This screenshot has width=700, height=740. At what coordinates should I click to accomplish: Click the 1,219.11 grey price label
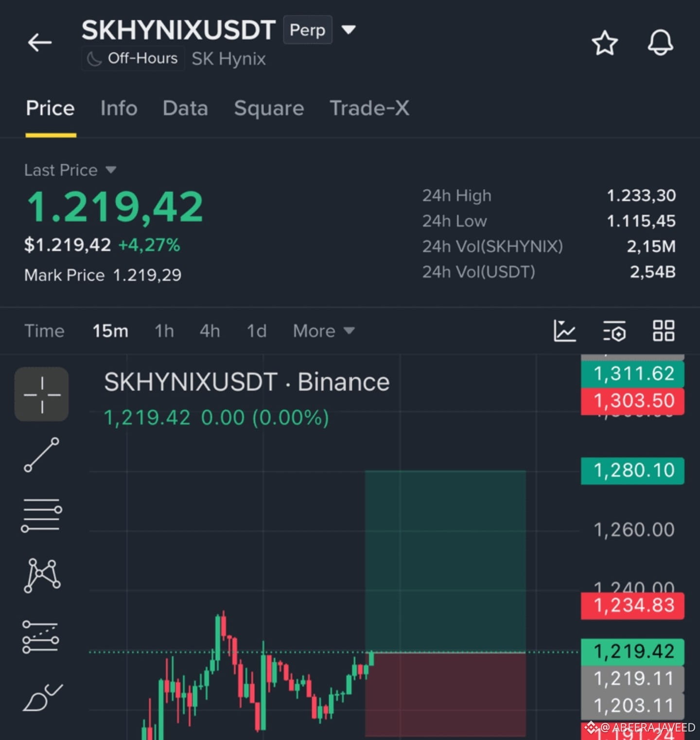pyautogui.click(x=632, y=679)
